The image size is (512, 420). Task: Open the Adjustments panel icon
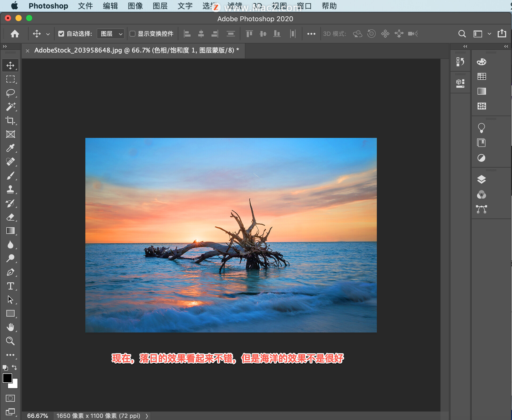pyautogui.click(x=481, y=158)
